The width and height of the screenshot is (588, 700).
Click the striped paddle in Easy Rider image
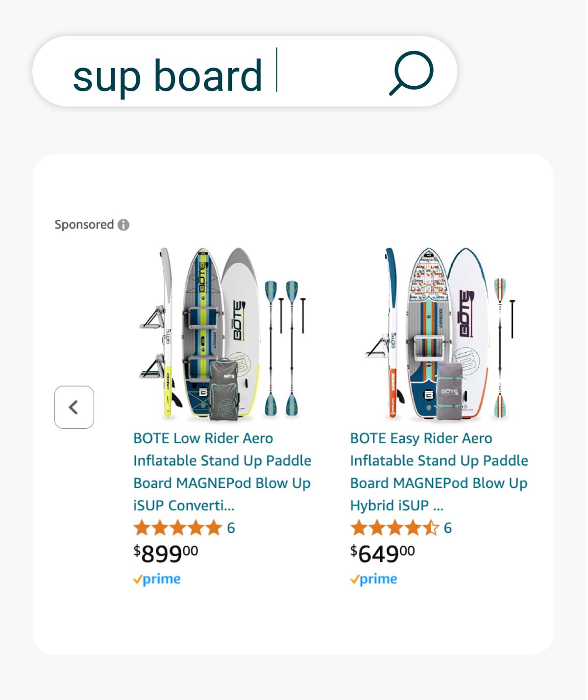coord(500,348)
